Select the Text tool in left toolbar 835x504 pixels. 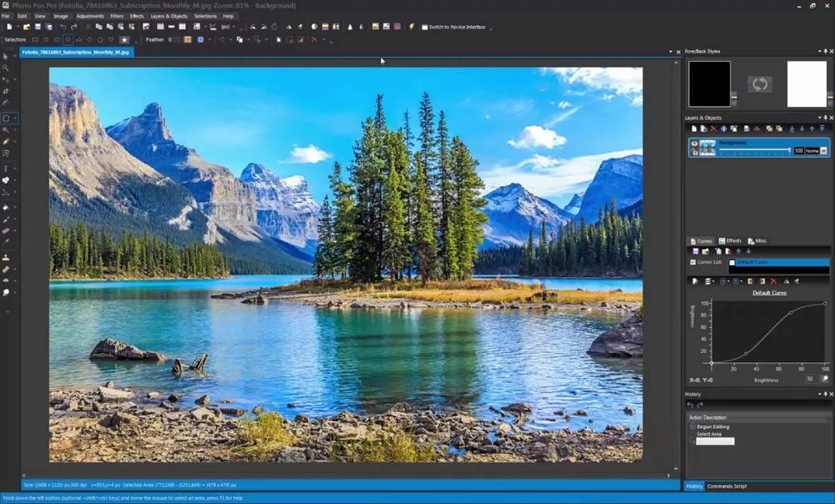click(x=6, y=169)
